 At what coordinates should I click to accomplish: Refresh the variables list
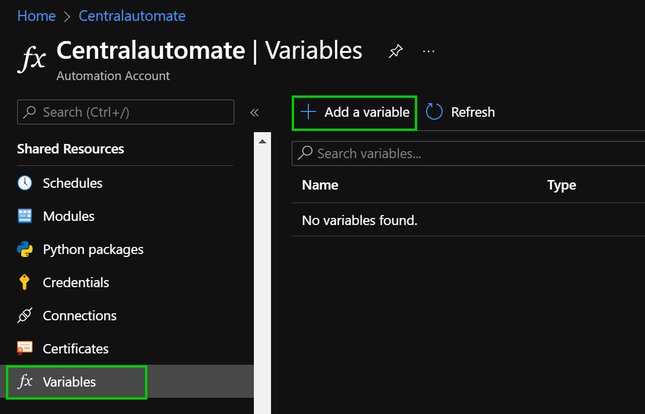(460, 112)
